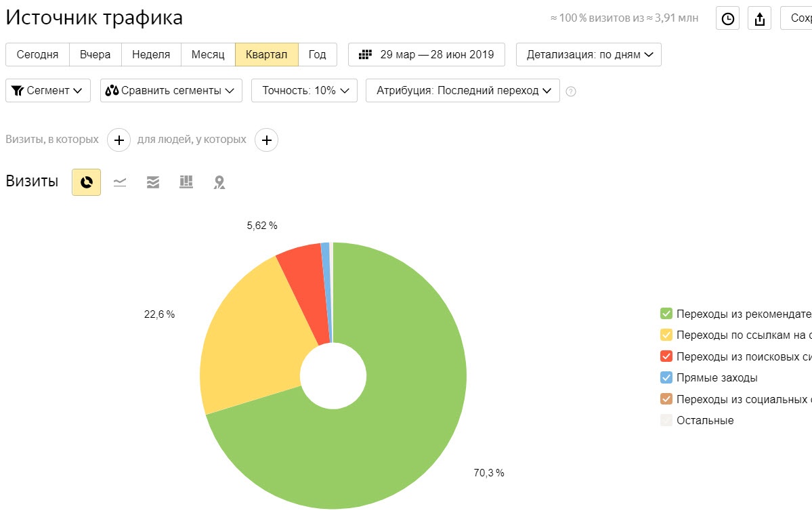Click the clock history icon
The width and height of the screenshot is (812, 517).
(x=727, y=19)
